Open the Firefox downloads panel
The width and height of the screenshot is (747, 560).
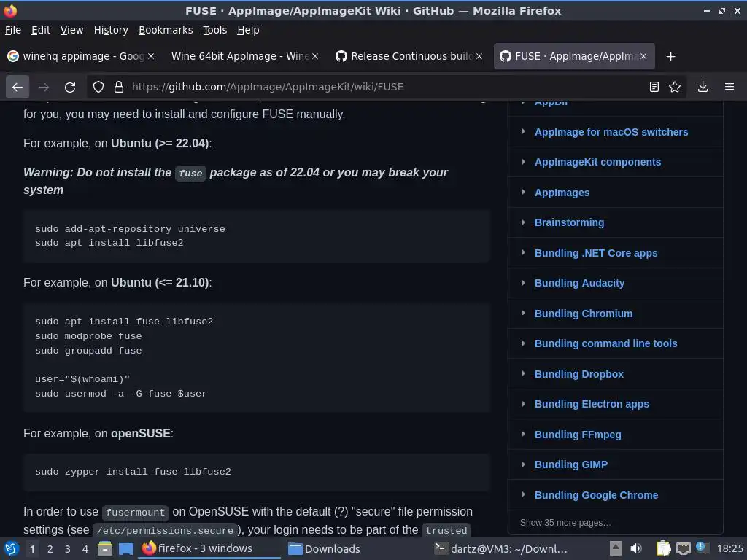coord(703,87)
